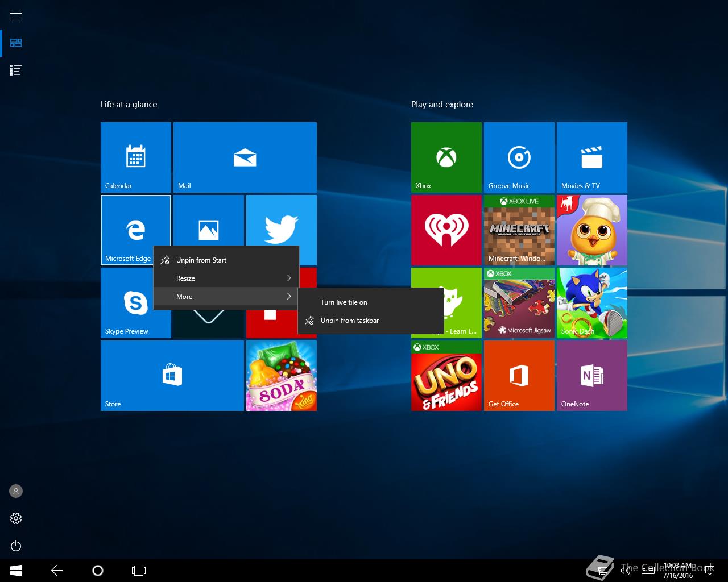
Task: Expand the More submenu chevron
Action: point(289,297)
